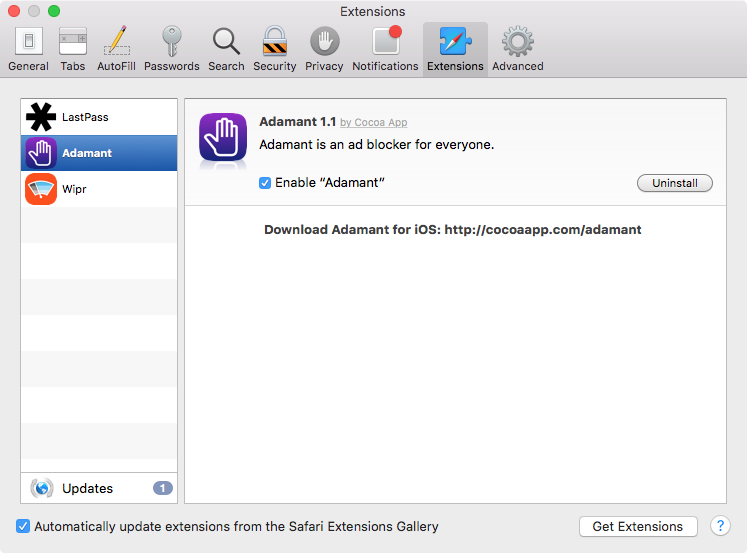Click the large Adamant hand icon
This screenshot has width=747, height=553.
[x=223, y=137]
